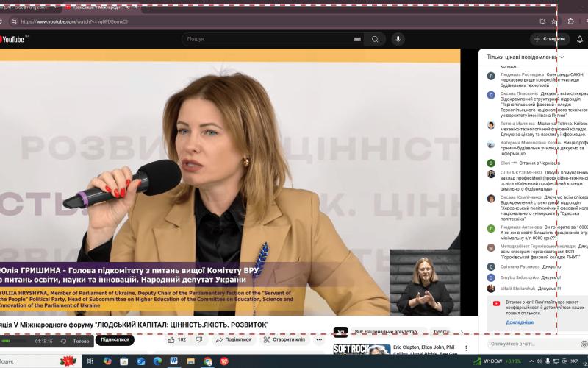The width and height of the screenshot is (588, 368).
Task: Open Task View on the taskbar
Action: tap(90, 361)
